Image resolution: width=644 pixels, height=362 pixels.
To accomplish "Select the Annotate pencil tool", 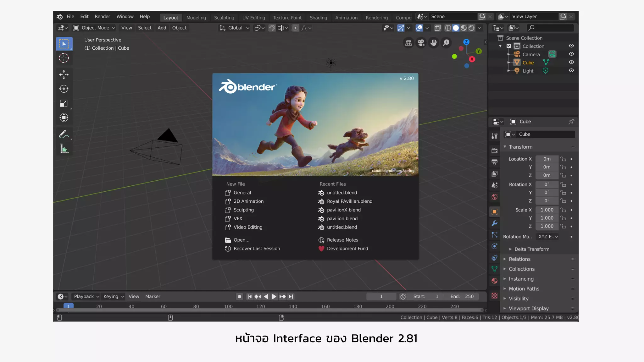I will 64,134.
